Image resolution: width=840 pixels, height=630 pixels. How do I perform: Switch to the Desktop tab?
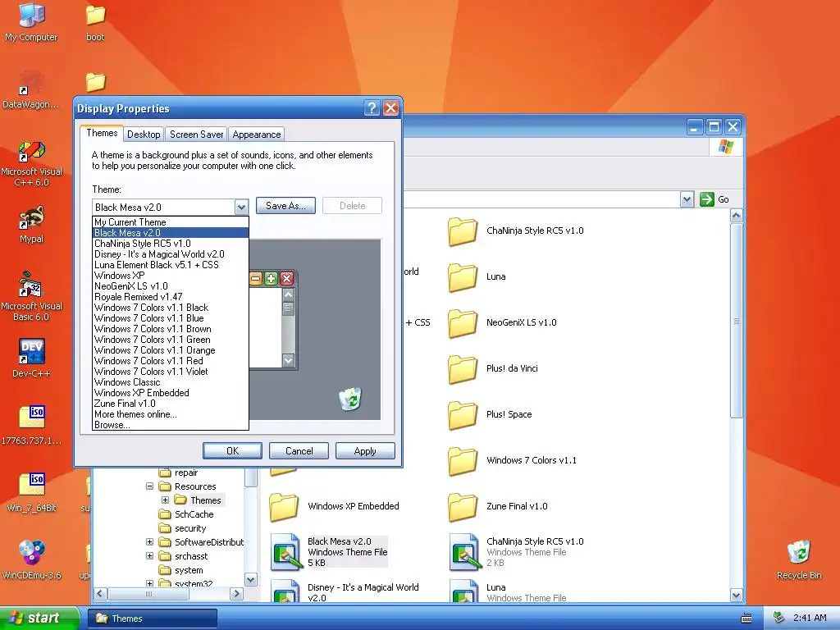(x=144, y=135)
